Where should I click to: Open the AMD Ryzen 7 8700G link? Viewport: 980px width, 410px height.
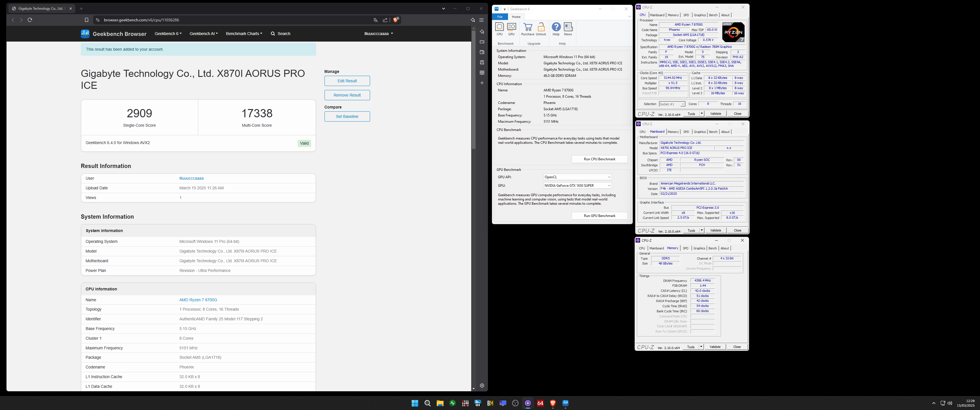click(198, 300)
